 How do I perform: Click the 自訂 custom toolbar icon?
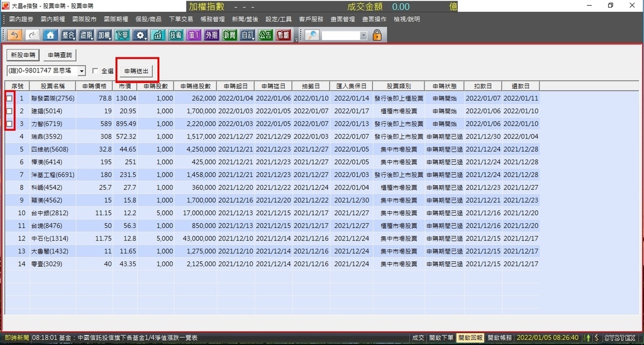pos(248,35)
